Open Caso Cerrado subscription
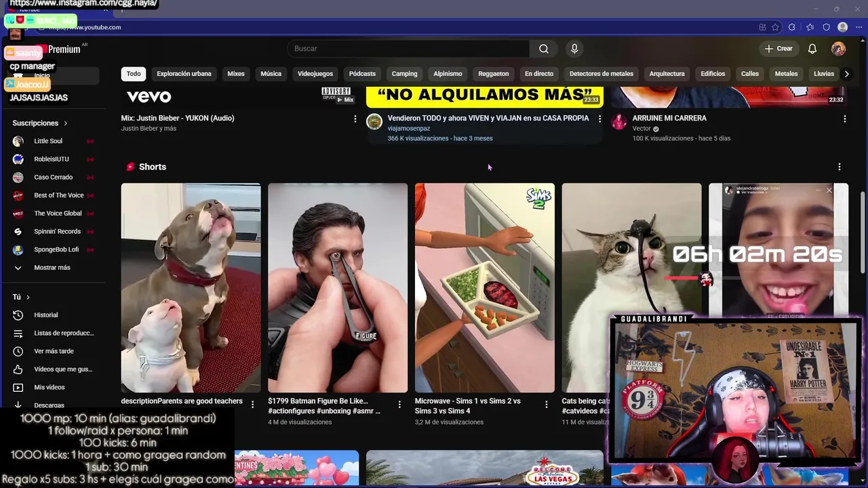 54,178
